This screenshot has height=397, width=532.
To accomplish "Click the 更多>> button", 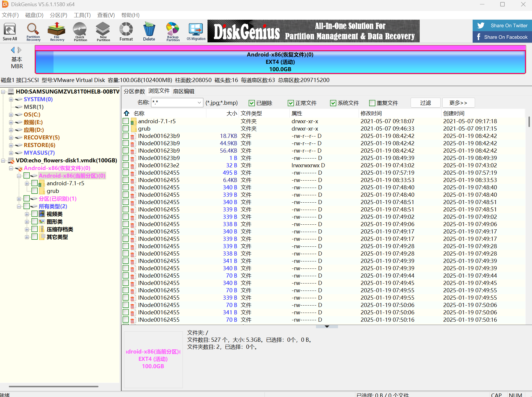I will pos(458,103).
